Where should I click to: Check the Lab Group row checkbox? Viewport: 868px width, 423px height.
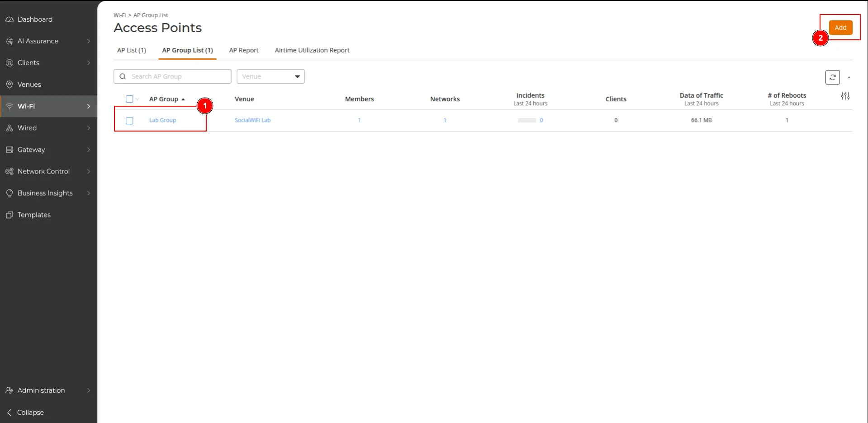[x=129, y=121]
